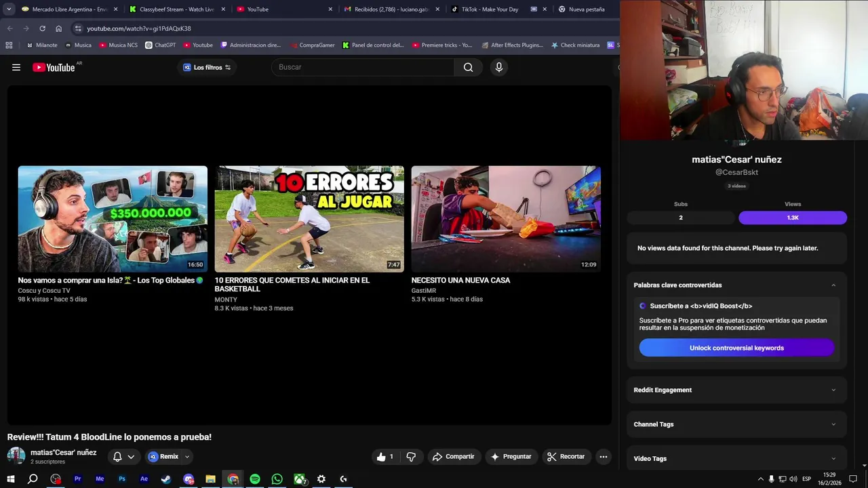The height and width of the screenshot is (488, 868).
Task: Reload the page
Action: tap(42, 28)
